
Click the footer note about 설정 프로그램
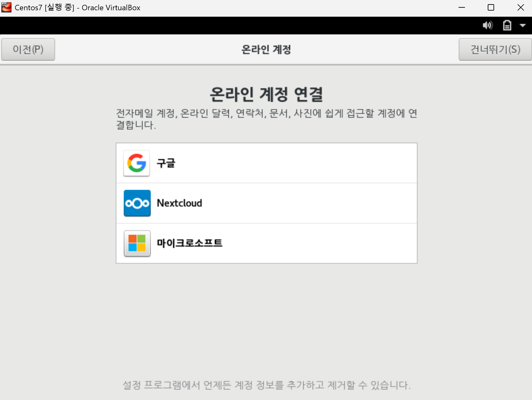[x=266, y=385]
